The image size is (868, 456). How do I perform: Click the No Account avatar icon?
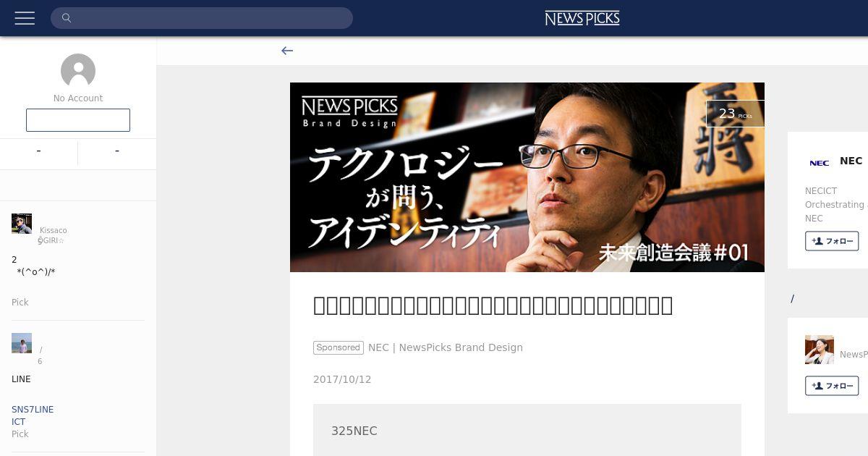coord(78,71)
